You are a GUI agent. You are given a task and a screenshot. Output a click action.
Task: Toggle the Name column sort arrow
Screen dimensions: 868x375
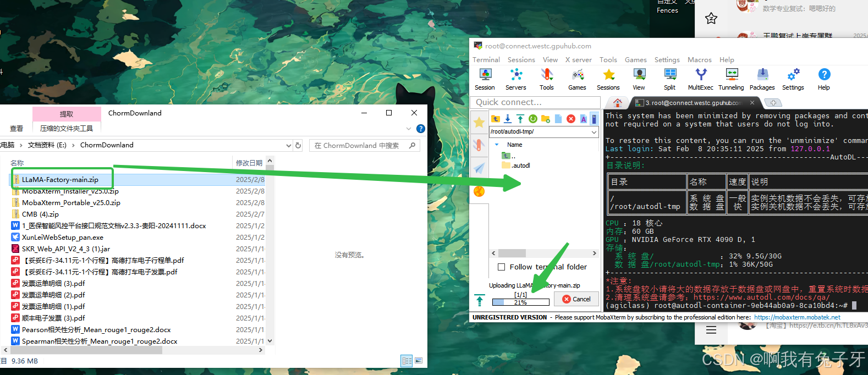coord(497,145)
